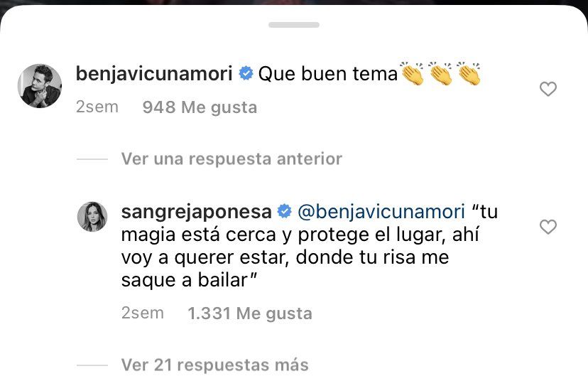
Task: Tap the middle clapping hands emoji
Action: tap(440, 73)
